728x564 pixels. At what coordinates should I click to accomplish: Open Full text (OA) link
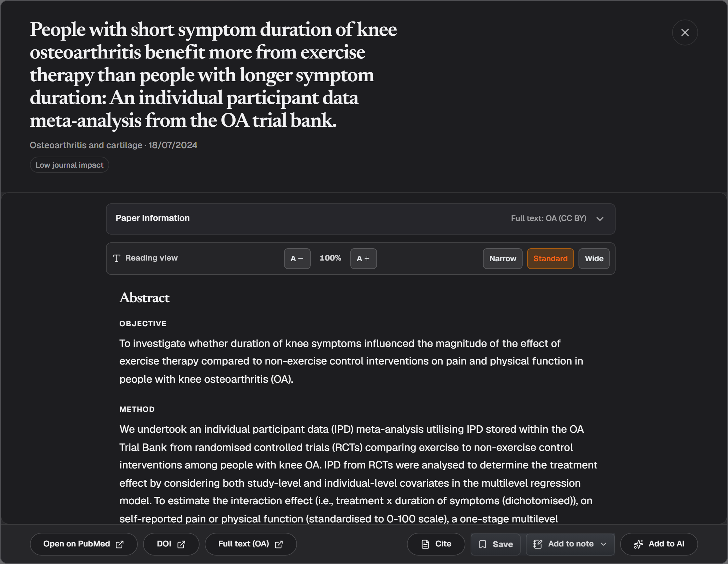coord(250,544)
